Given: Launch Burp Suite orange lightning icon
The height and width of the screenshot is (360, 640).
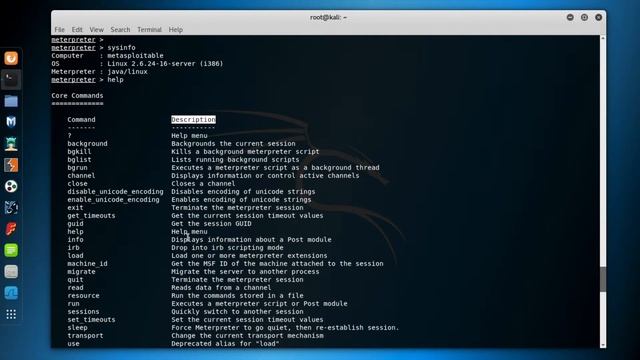Looking at the screenshot, I should (11, 165).
